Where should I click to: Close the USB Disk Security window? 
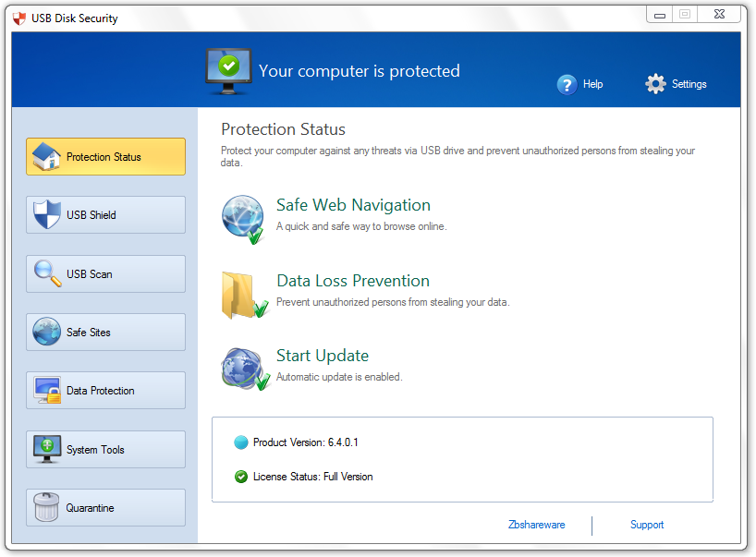pyautogui.click(x=719, y=15)
